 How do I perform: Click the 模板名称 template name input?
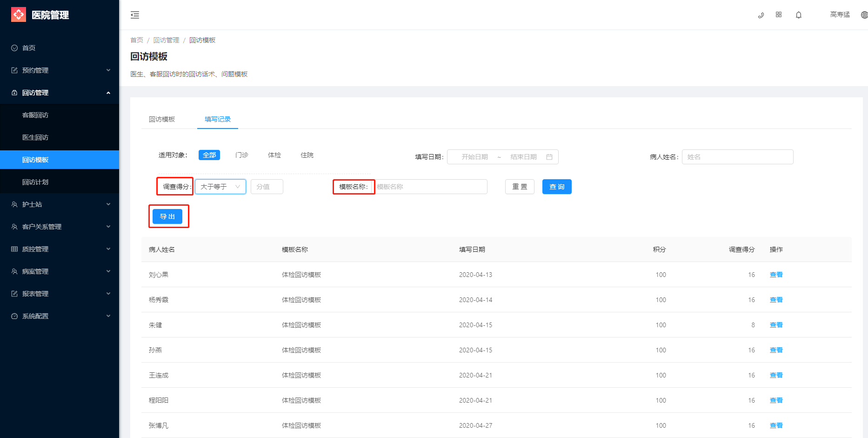pos(431,187)
